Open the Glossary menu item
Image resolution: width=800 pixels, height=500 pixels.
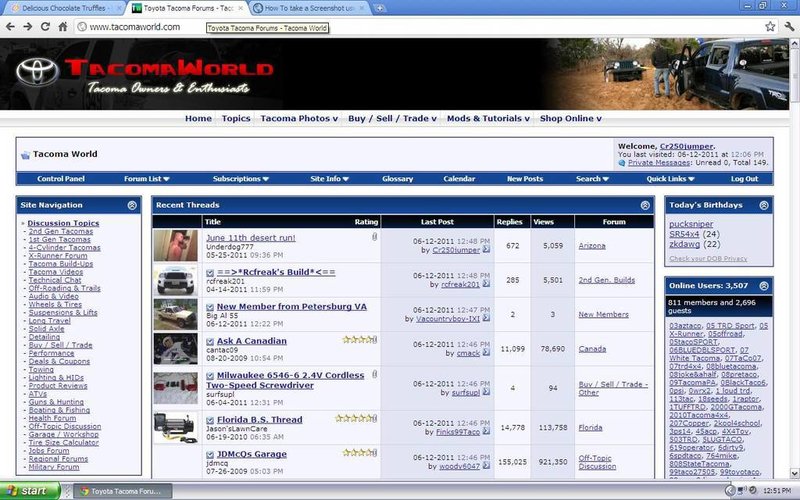click(397, 179)
